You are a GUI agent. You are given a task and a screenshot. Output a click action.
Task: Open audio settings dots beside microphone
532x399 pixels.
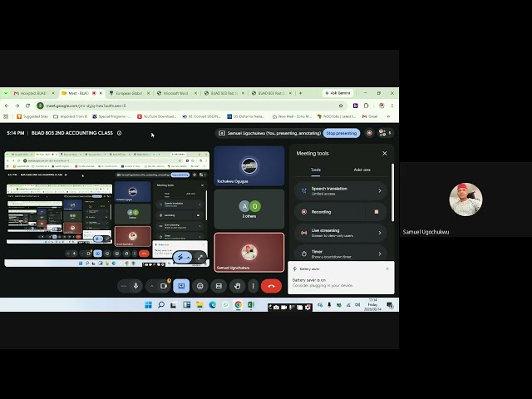tap(124, 286)
